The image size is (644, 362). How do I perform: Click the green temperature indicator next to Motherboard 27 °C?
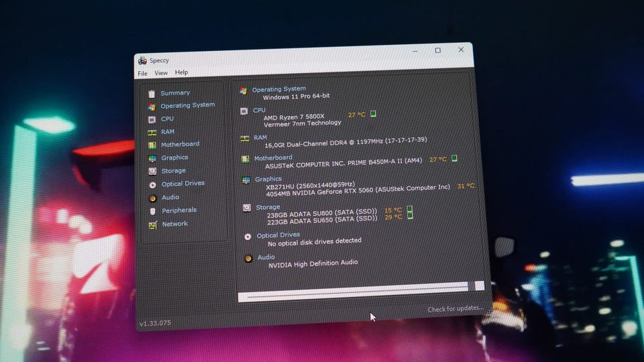(x=454, y=158)
